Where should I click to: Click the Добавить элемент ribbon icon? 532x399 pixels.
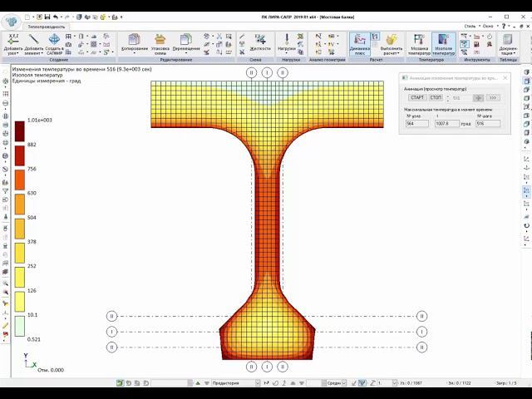pyautogui.click(x=33, y=41)
